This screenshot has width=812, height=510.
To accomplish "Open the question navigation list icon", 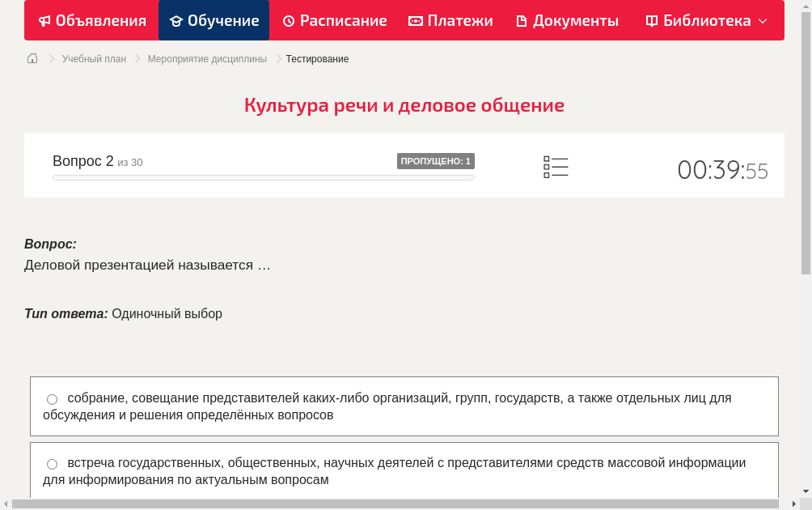I will point(556,166).
